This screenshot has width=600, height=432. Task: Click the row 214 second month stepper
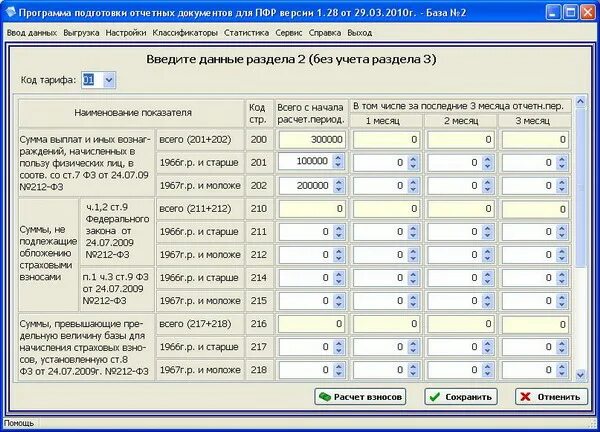487,278
